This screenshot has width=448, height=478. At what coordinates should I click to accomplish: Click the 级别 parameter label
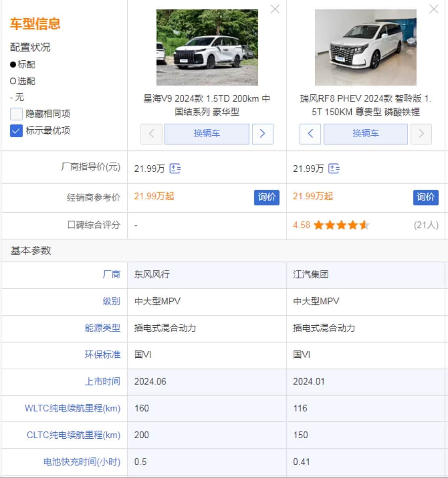(111, 301)
